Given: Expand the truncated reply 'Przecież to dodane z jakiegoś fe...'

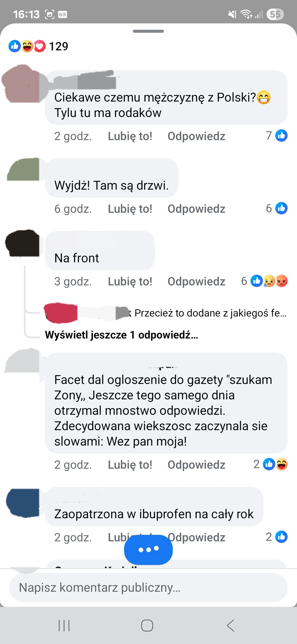Looking at the screenshot, I should pyautogui.click(x=210, y=313).
